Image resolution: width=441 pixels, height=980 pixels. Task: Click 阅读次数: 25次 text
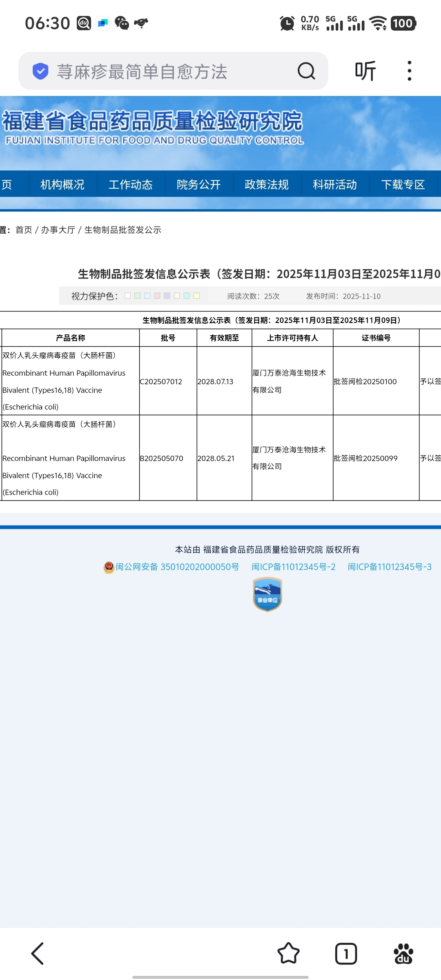click(253, 296)
